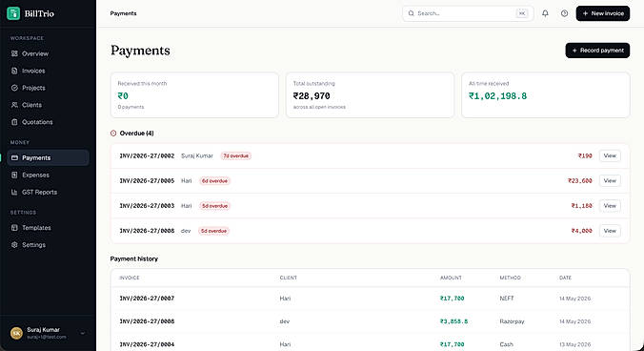Click the Total outstanding ₹28,970 card
The image size is (644, 351).
[x=370, y=95]
